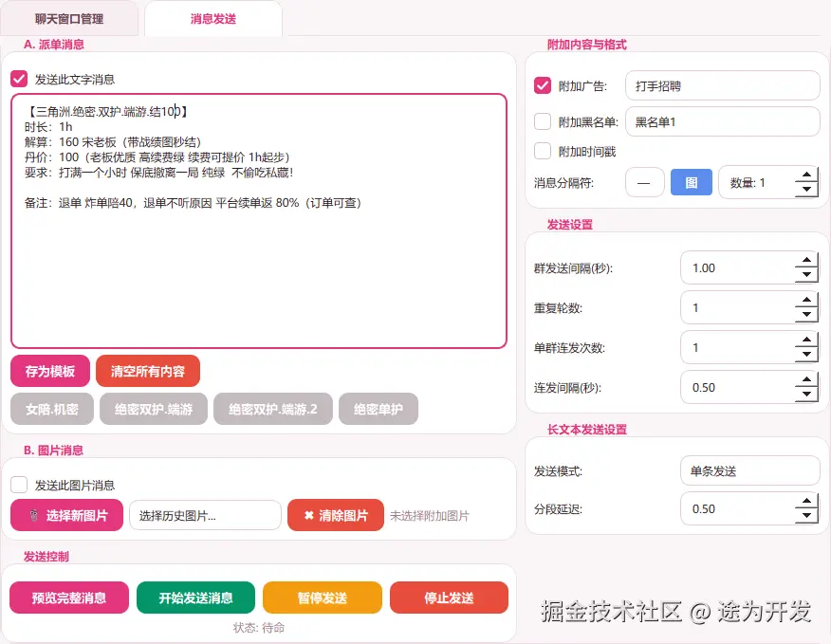
Task: Decrease the 单群连发次数 value
Action: pos(806,355)
